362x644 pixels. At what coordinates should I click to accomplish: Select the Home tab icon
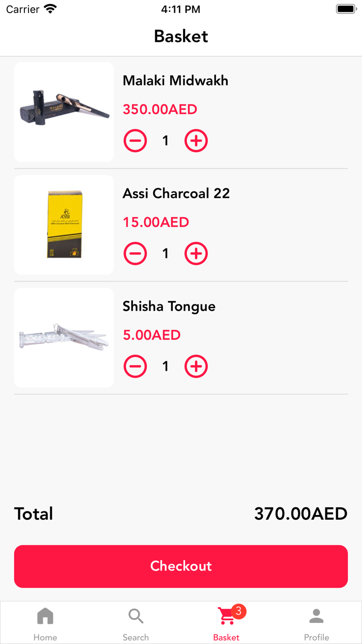pos(45,616)
